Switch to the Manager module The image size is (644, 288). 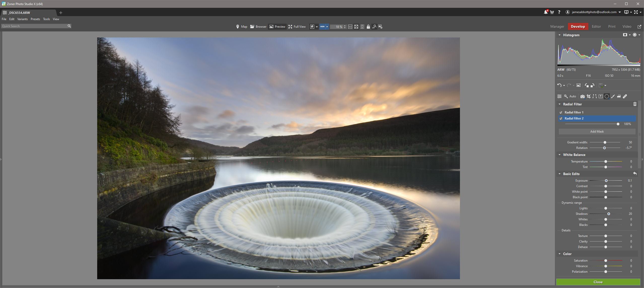(557, 26)
